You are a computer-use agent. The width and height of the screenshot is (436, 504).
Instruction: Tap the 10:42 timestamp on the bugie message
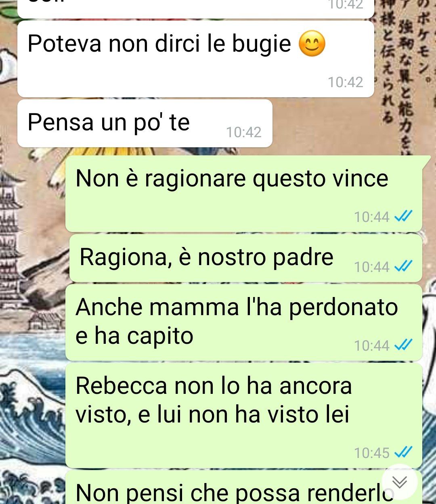[346, 82]
